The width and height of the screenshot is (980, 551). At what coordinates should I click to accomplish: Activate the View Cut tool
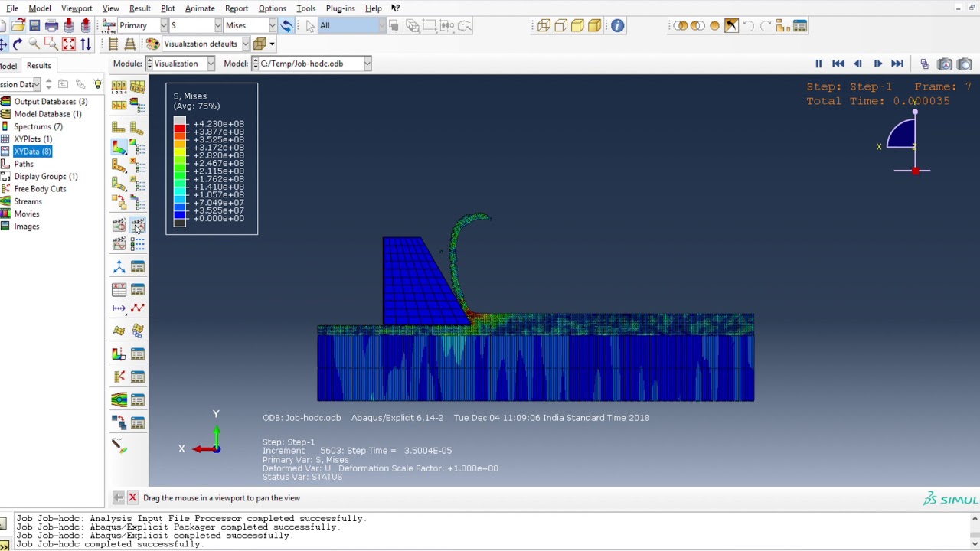pos(119,354)
